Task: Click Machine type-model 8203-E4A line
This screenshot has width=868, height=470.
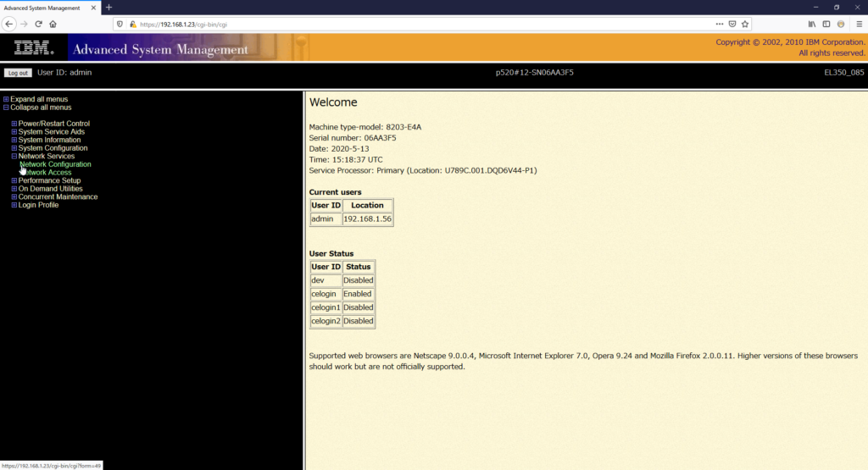Action: coord(365,127)
